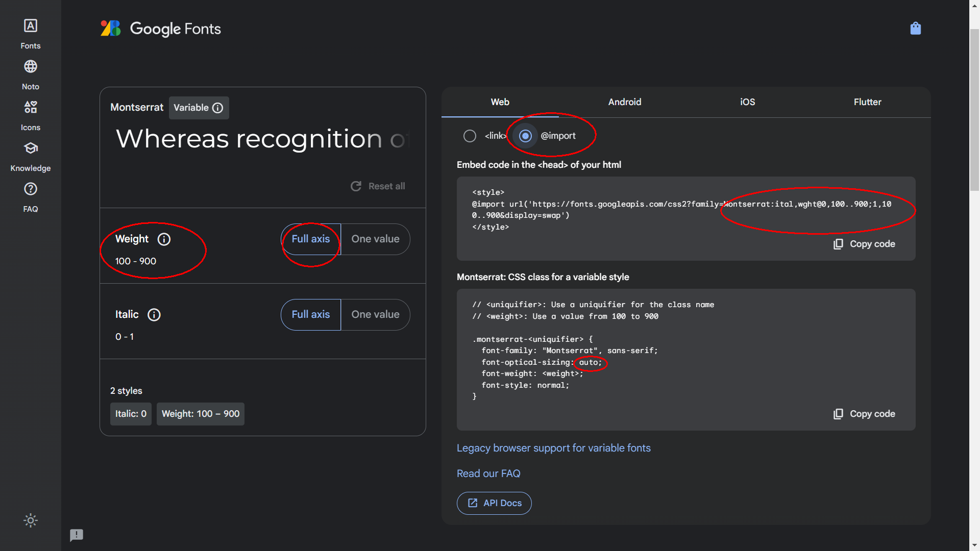Open Legacy browser support for variable fonts

coord(554,448)
